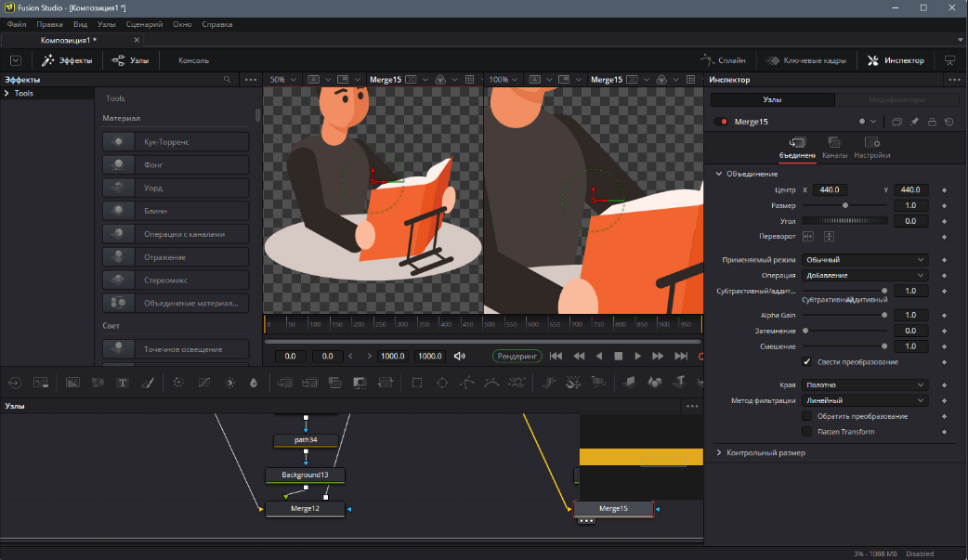Open the 'Применяемый режим' dropdown
968x560 pixels.
point(865,260)
